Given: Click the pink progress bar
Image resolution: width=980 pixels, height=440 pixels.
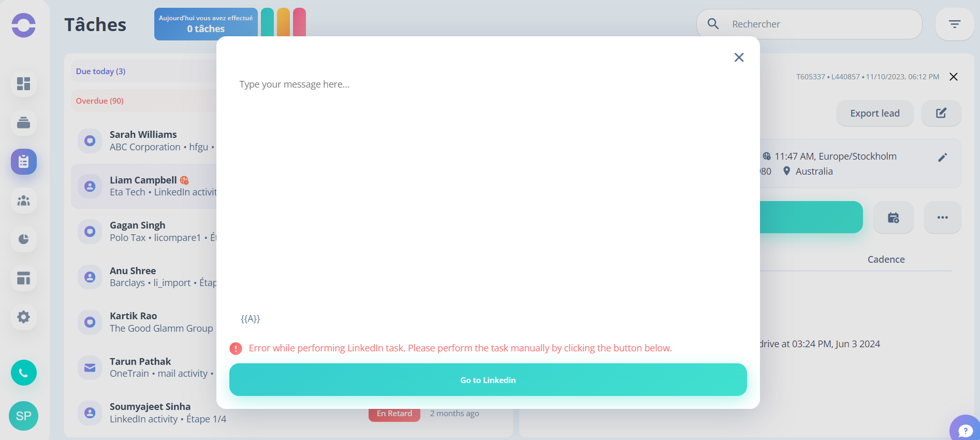Looking at the screenshot, I should [x=299, y=22].
